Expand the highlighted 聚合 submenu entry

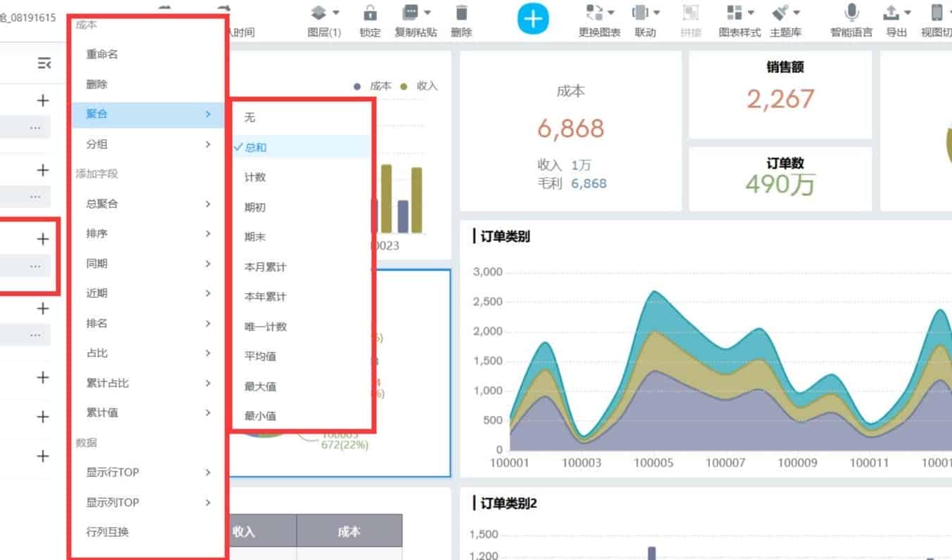[x=148, y=114]
